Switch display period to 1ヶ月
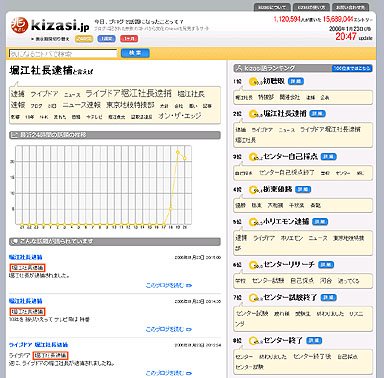Screen dimensions: 384x378 [129, 39]
